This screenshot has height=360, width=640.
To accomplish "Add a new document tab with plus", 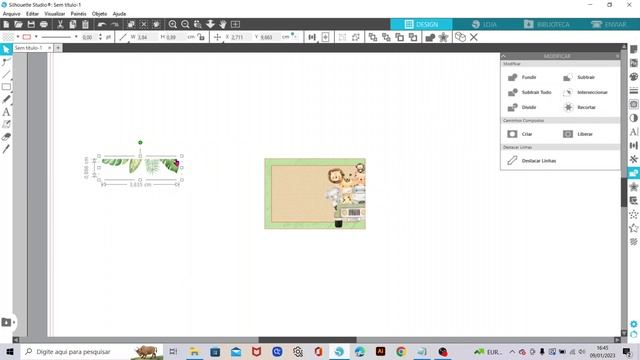I will tap(58, 48).
